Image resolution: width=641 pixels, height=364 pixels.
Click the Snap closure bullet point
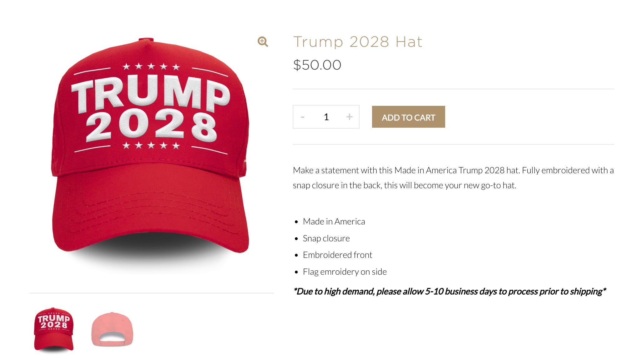click(326, 238)
